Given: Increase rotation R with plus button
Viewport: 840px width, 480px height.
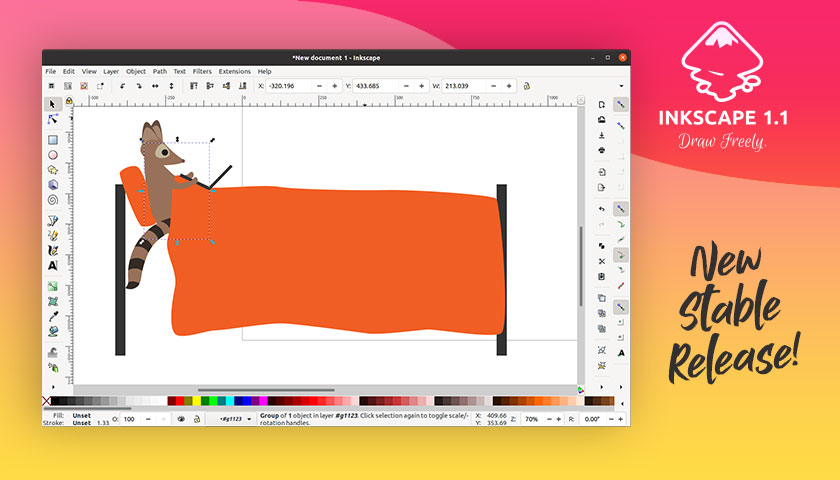Looking at the screenshot, I should [x=620, y=419].
